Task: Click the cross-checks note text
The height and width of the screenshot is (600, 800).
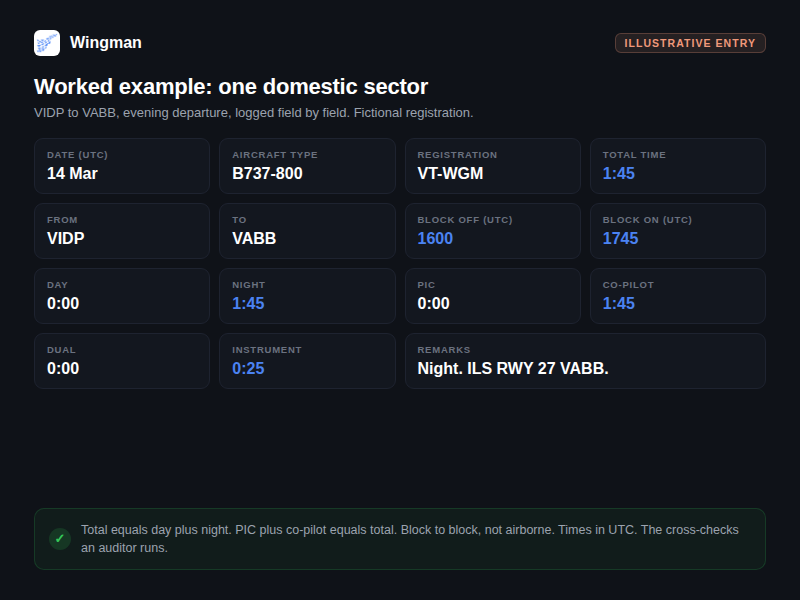Action: pos(410,539)
